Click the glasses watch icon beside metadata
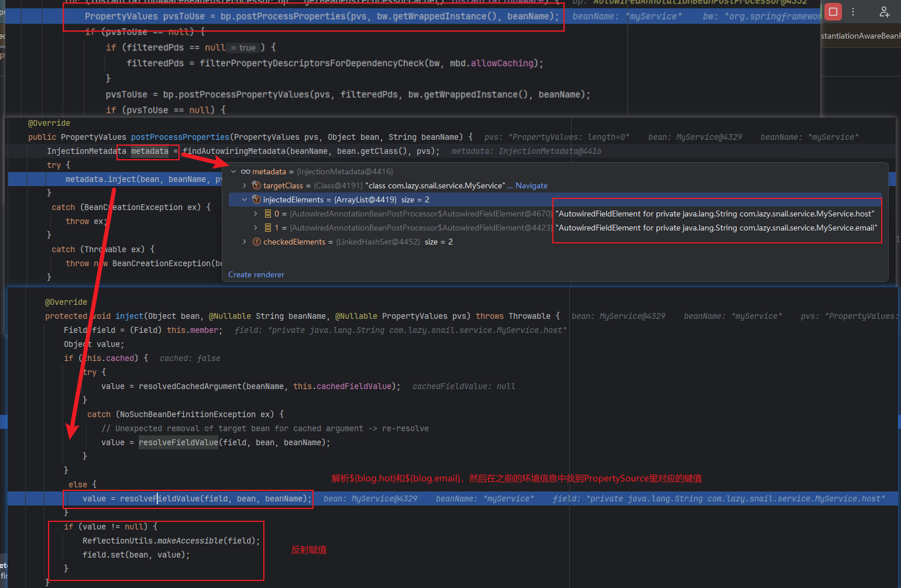 (246, 171)
